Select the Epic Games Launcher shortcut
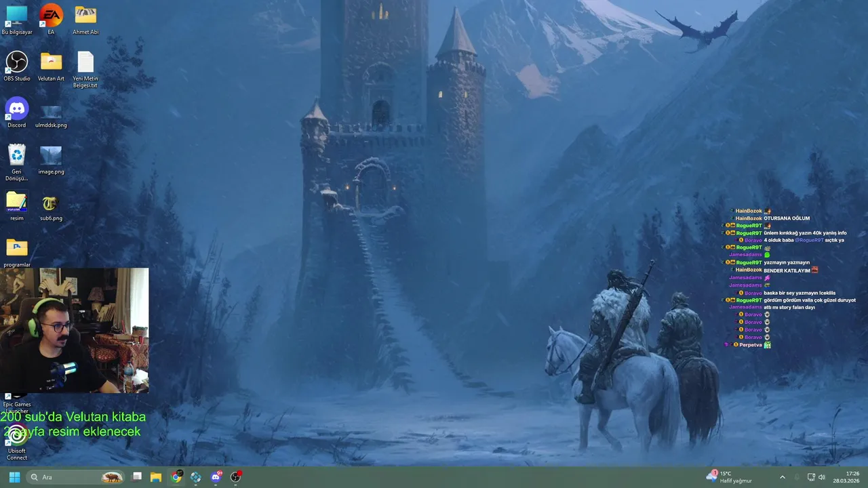The image size is (868, 488). [16, 405]
